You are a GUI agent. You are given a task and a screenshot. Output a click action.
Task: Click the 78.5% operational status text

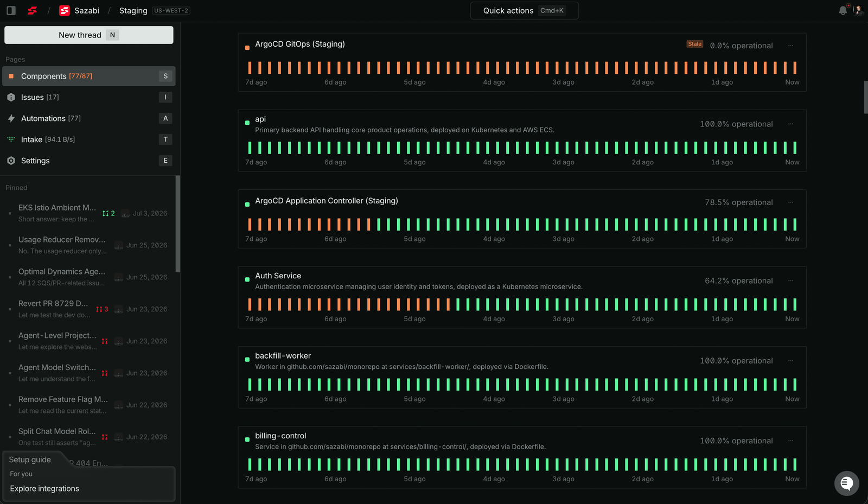pos(739,202)
